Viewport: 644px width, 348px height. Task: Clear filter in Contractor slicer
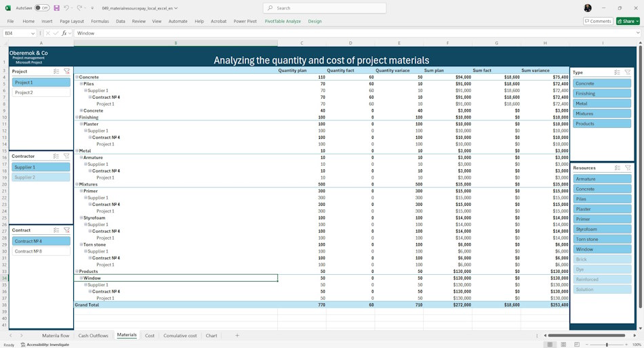click(66, 156)
